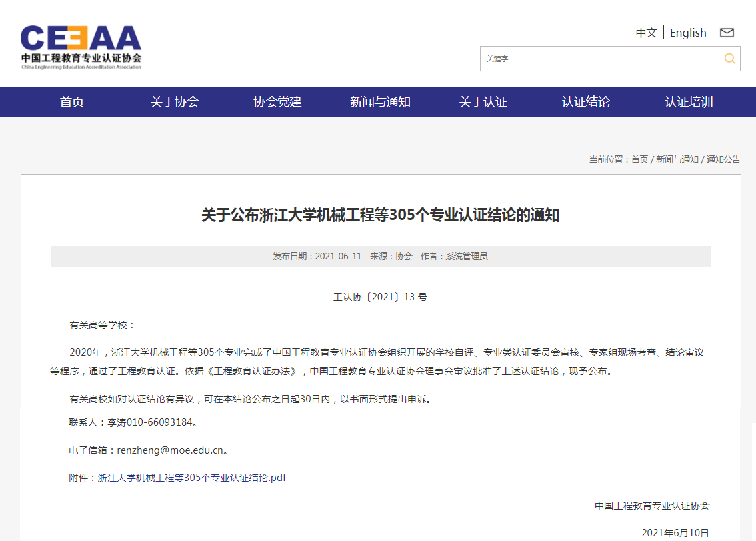Go to 首页 via the navigation bar
Viewport: 756px width, 541px height.
pos(72,101)
